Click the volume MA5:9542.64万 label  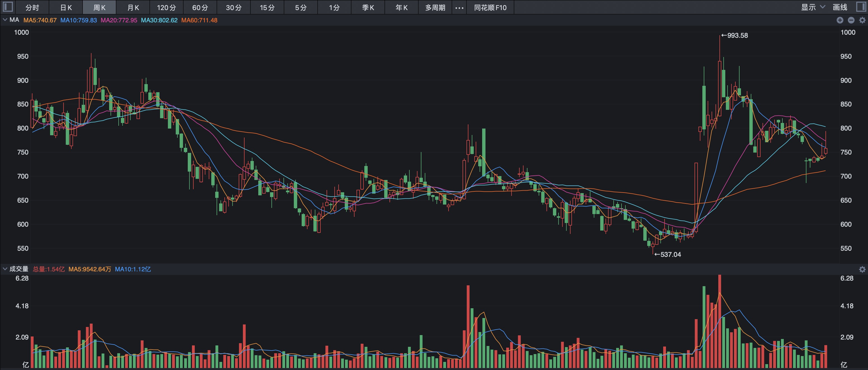click(90, 269)
